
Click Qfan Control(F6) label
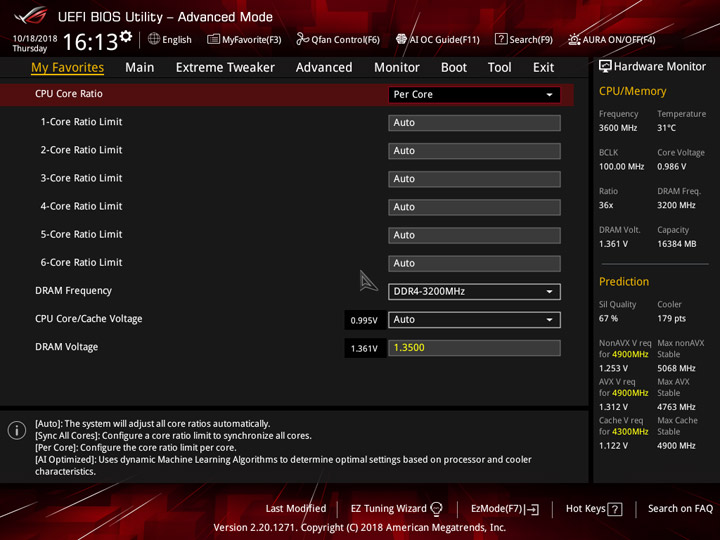point(345,40)
